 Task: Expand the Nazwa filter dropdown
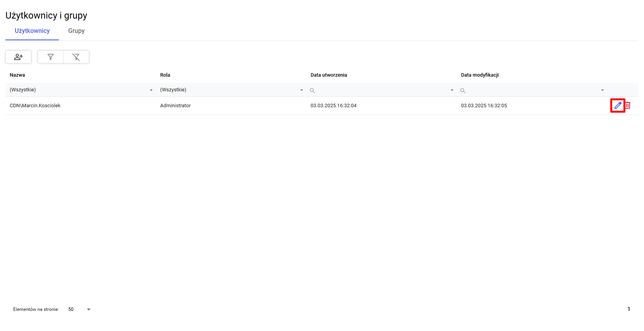pyautogui.click(x=151, y=90)
